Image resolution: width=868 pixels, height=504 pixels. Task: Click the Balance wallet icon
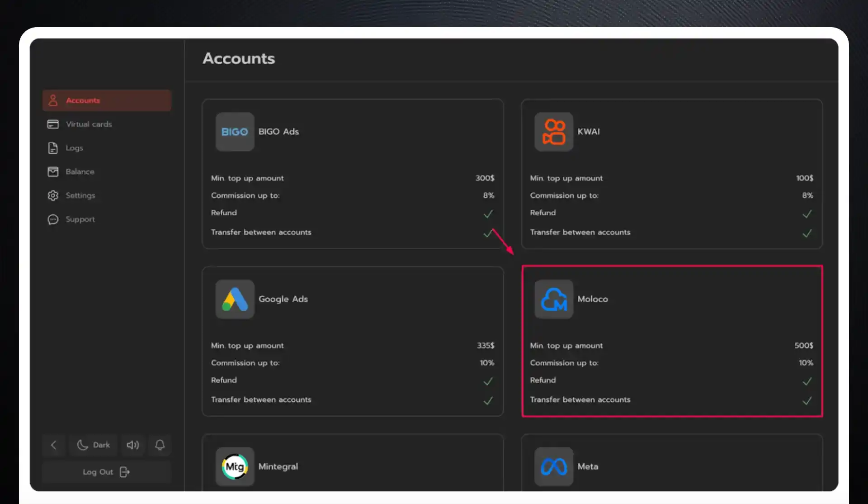click(x=53, y=171)
